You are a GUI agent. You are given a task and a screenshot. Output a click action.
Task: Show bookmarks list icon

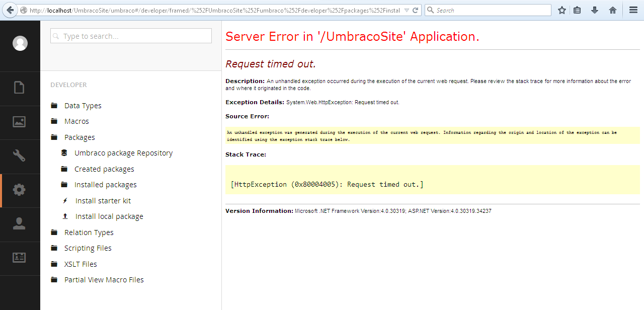[x=577, y=10]
